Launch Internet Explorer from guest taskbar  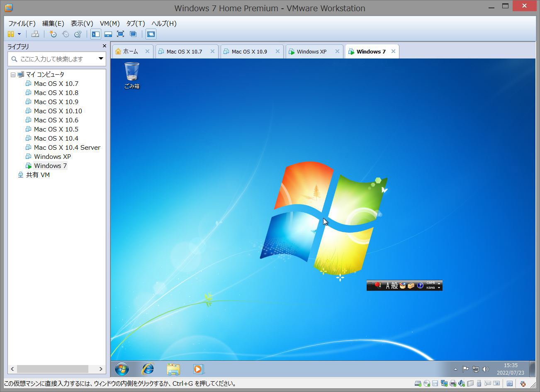pyautogui.click(x=148, y=368)
